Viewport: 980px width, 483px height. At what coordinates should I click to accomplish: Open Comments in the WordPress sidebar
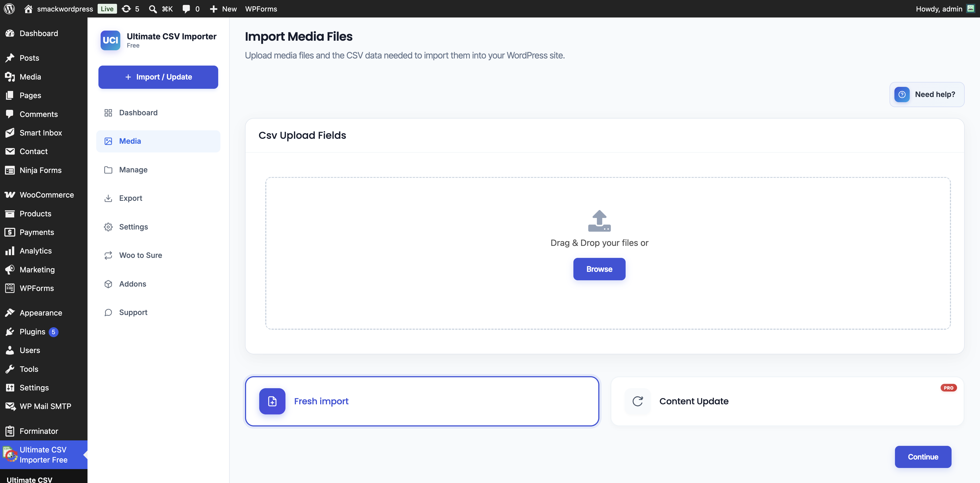(x=44, y=114)
